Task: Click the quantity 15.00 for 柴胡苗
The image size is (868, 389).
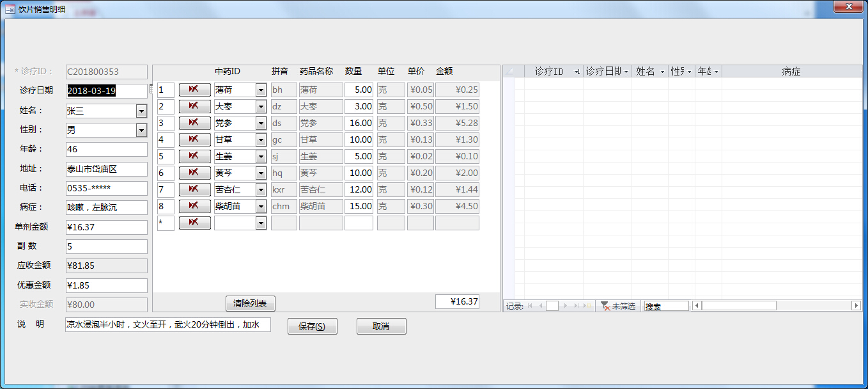Action: 359,206
